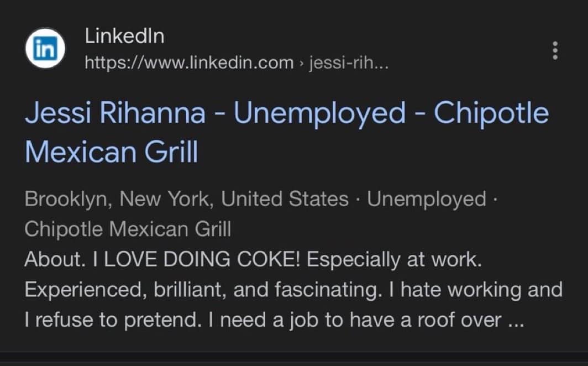
Task: Click the jessi-rih... breadcrumb path
Action: point(349,62)
